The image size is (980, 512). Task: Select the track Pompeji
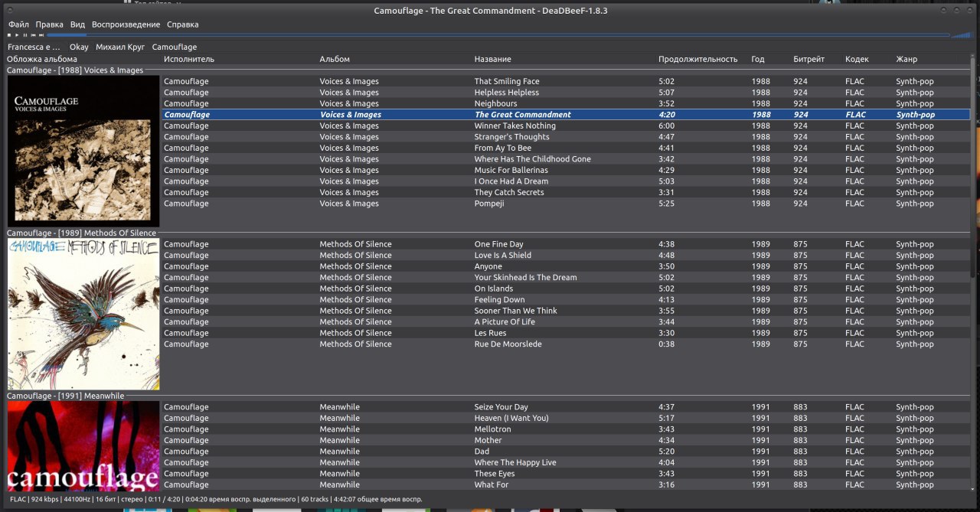566,204
